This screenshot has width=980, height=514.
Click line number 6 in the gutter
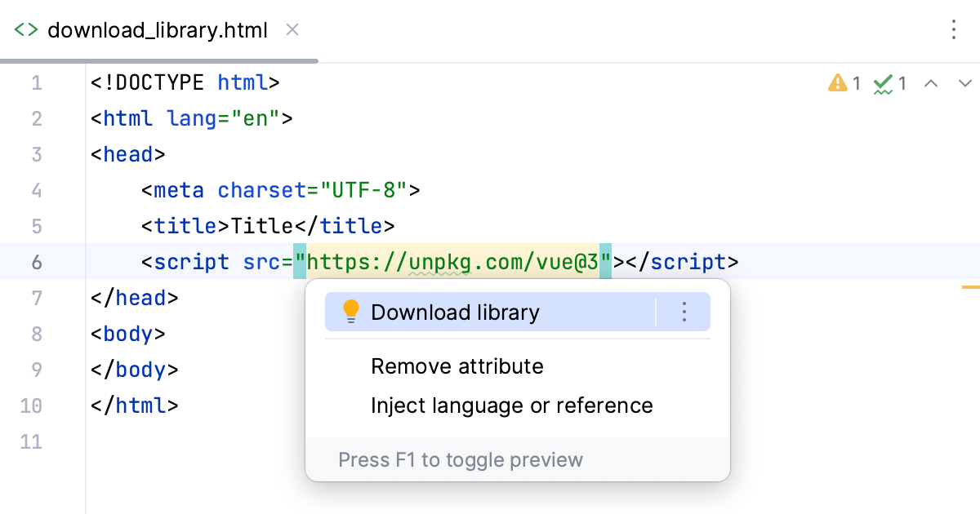click(37, 262)
